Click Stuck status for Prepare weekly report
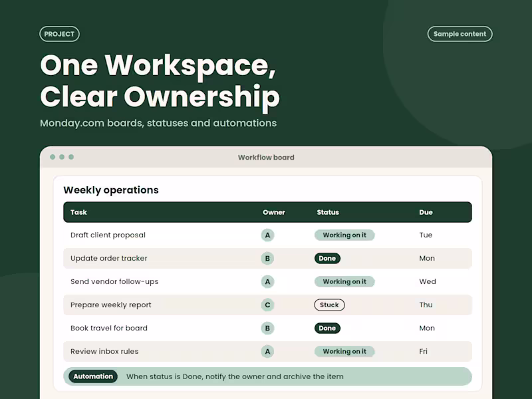 (329, 305)
